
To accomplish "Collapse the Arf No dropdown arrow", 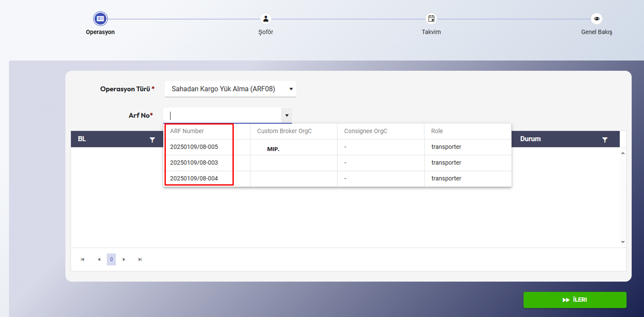I will (x=287, y=116).
